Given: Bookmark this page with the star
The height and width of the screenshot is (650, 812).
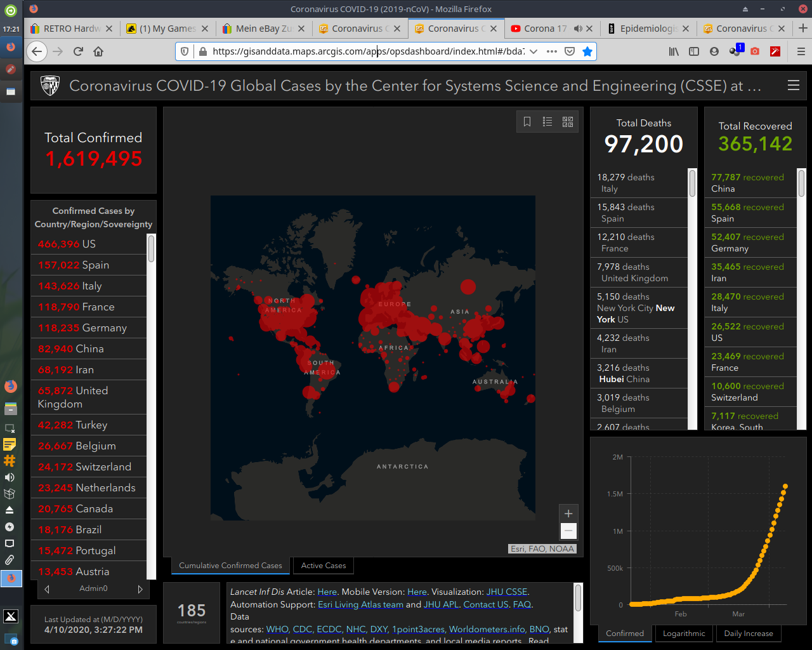Looking at the screenshot, I should point(587,51).
